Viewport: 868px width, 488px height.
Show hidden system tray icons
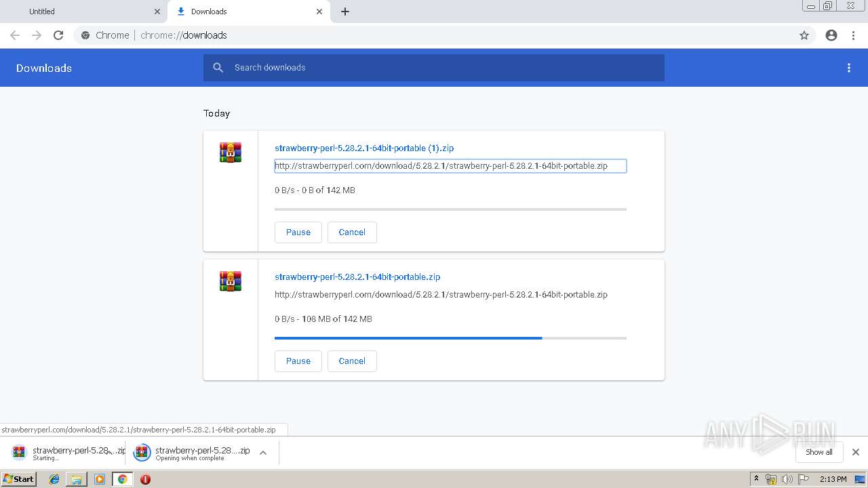pyautogui.click(x=757, y=479)
